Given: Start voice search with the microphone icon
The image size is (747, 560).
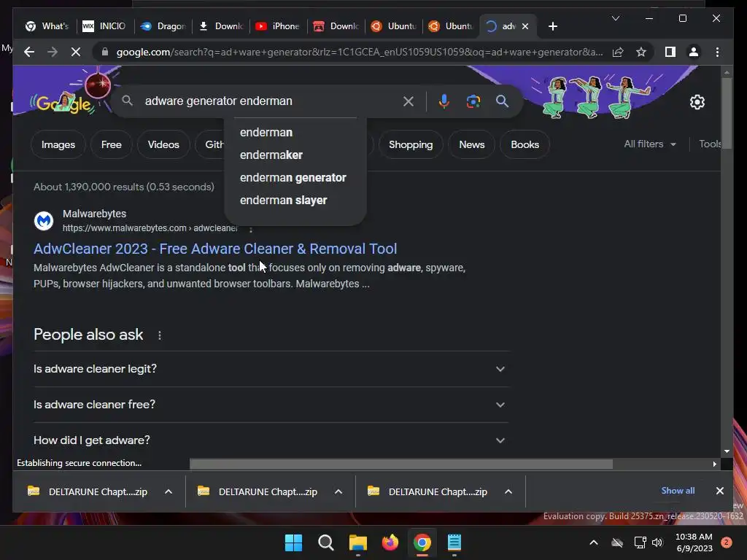Looking at the screenshot, I should (x=444, y=101).
